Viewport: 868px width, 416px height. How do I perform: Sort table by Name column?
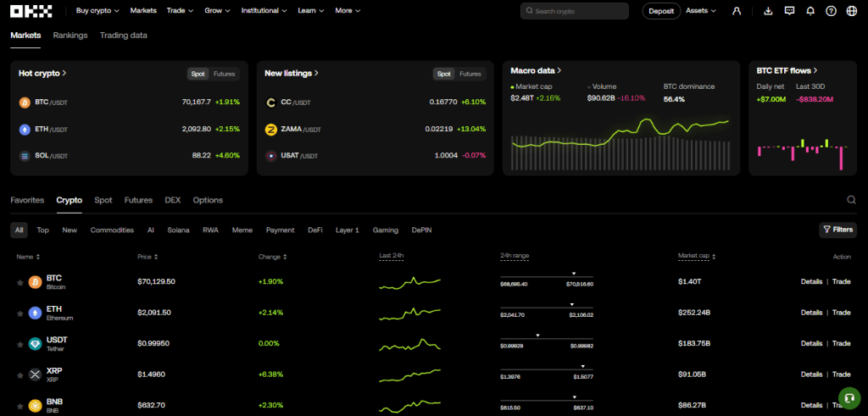pos(28,257)
